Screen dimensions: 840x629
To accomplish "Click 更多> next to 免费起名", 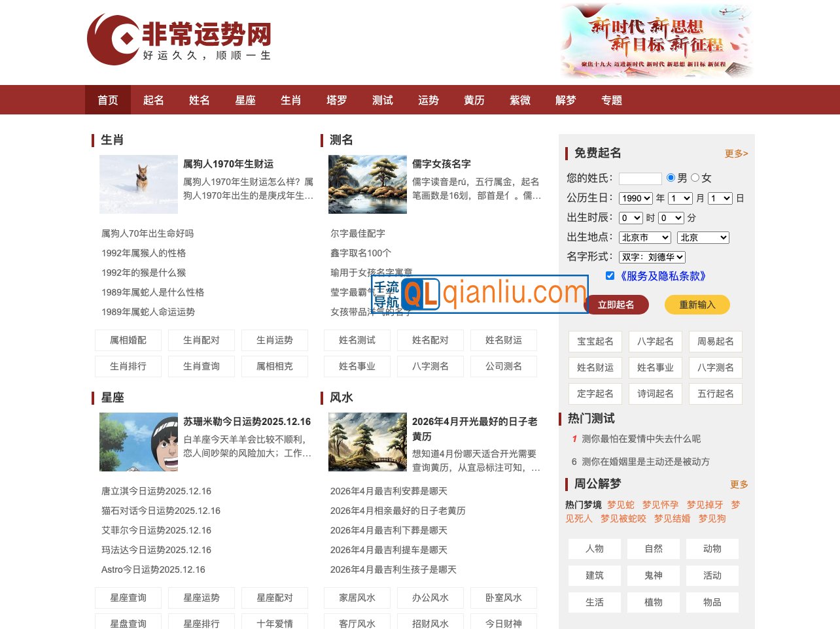I will click(735, 153).
